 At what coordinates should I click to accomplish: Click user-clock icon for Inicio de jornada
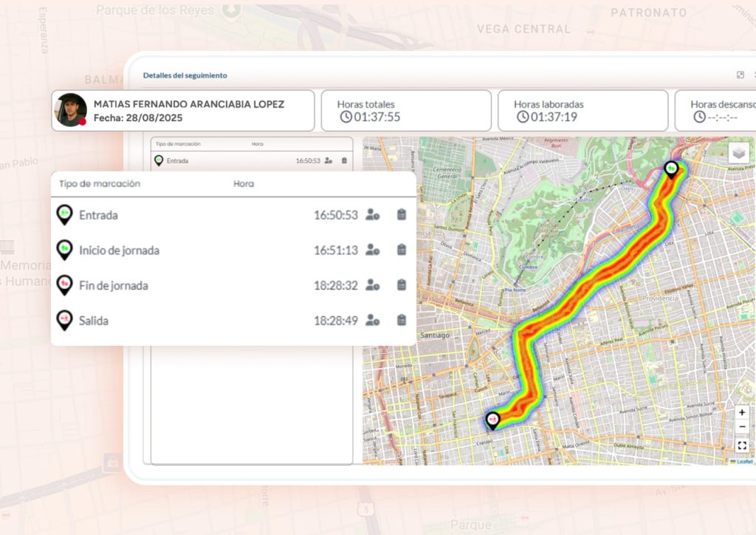click(x=372, y=251)
